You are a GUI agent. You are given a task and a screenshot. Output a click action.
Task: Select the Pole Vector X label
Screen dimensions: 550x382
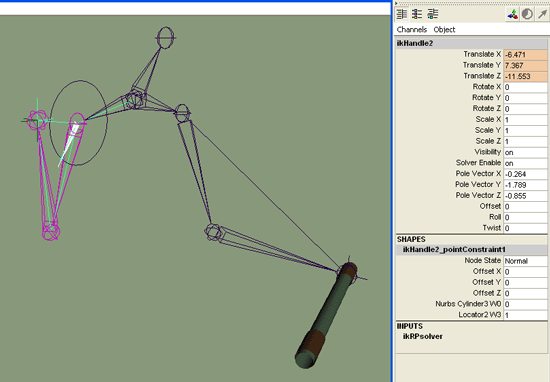478,174
